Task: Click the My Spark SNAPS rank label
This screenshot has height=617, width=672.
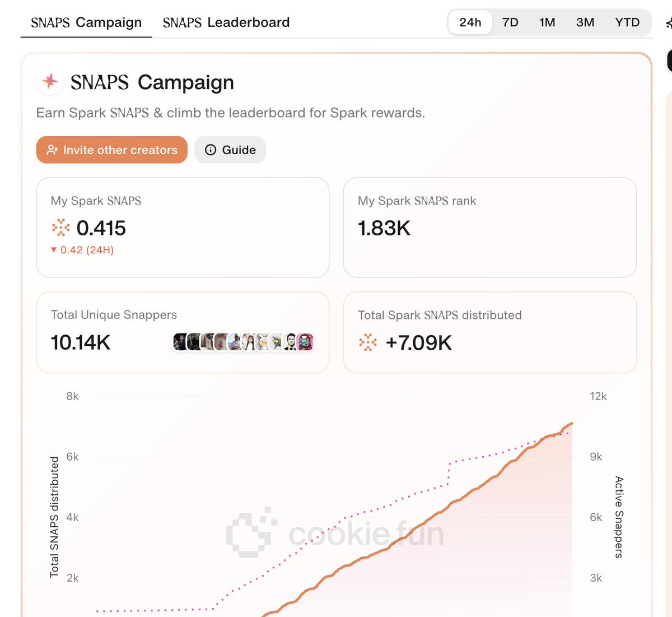Action: [x=417, y=201]
